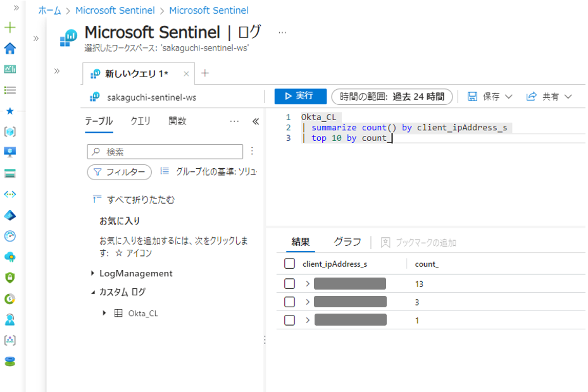Open the green shield security icon
The height and width of the screenshot is (392, 588).
click(x=9, y=278)
